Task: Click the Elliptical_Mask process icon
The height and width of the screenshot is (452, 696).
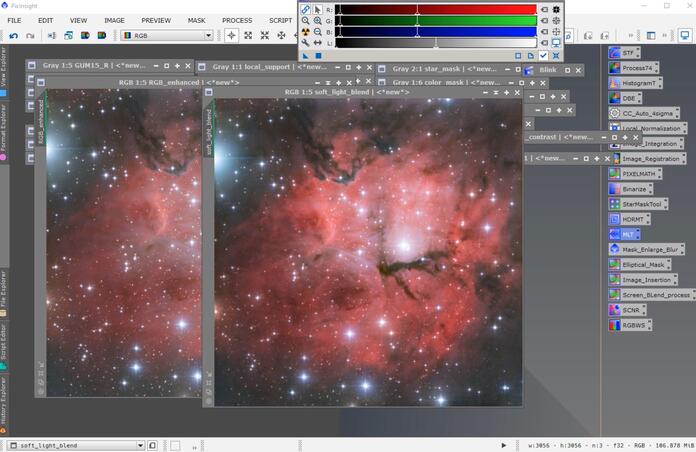Action: [639, 265]
